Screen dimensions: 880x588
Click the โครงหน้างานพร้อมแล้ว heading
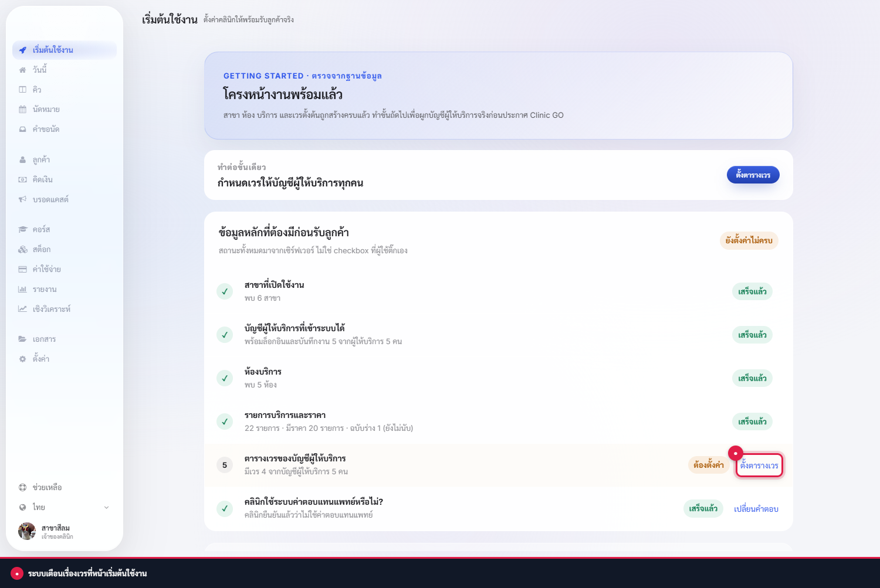click(283, 94)
